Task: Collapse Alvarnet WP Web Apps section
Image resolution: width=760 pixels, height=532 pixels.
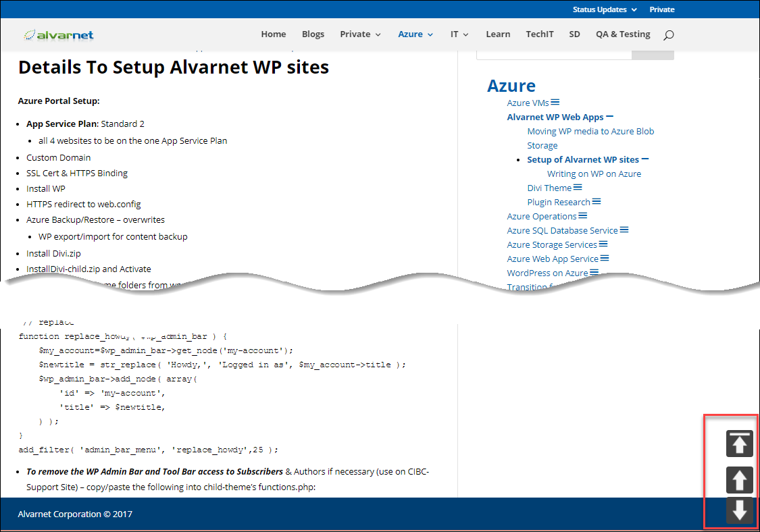Action: pos(610,116)
